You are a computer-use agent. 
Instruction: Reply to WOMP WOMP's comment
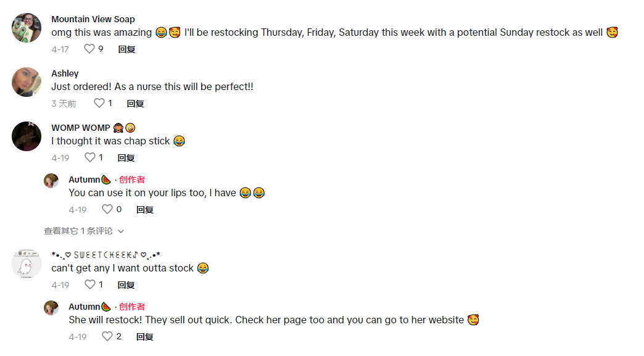[126, 158]
